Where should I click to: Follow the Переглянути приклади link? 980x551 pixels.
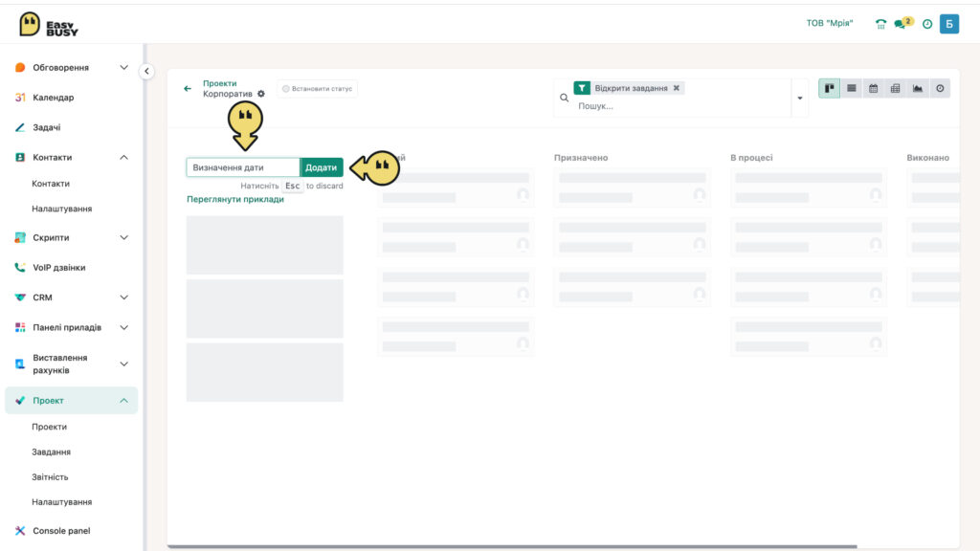(x=235, y=199)
